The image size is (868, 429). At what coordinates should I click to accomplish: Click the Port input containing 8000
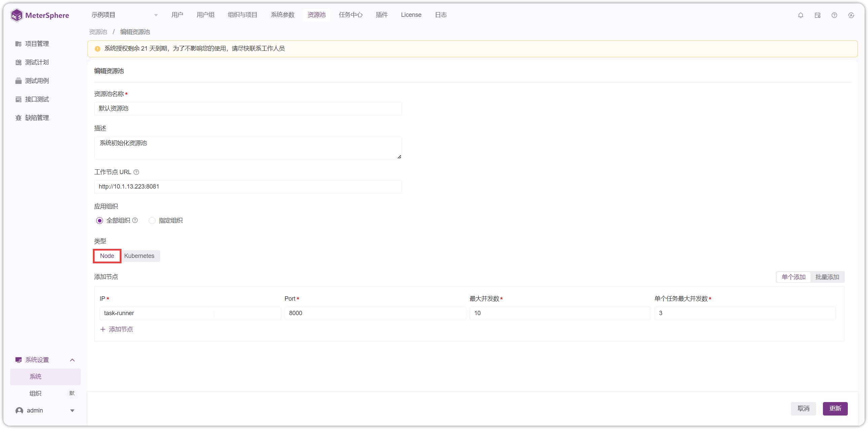click(375, 313)
